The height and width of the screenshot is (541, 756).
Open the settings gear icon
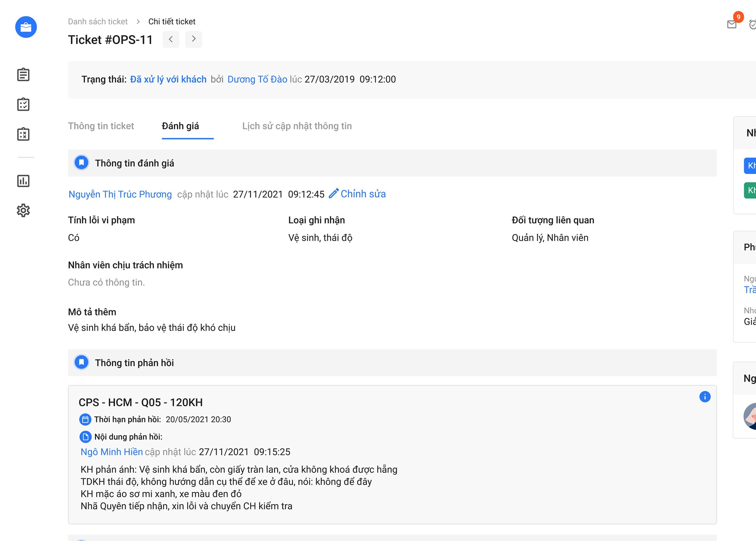pyautogui.click(x=23, y=210)
